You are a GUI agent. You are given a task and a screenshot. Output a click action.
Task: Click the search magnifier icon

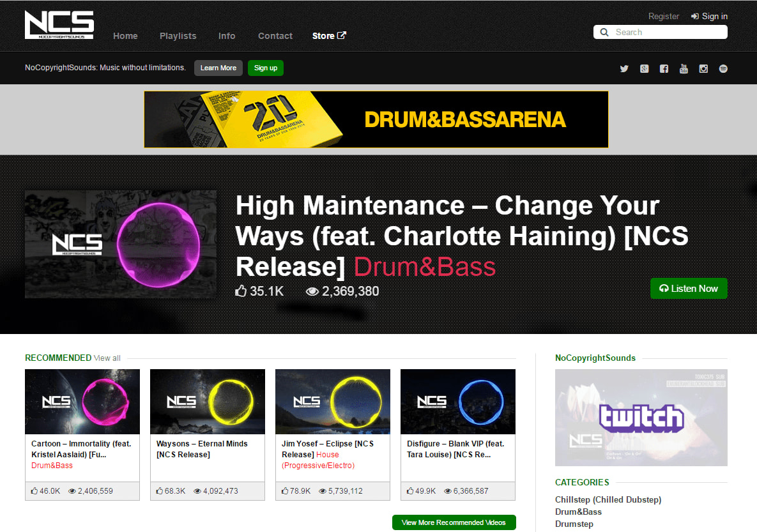(604, 33)
